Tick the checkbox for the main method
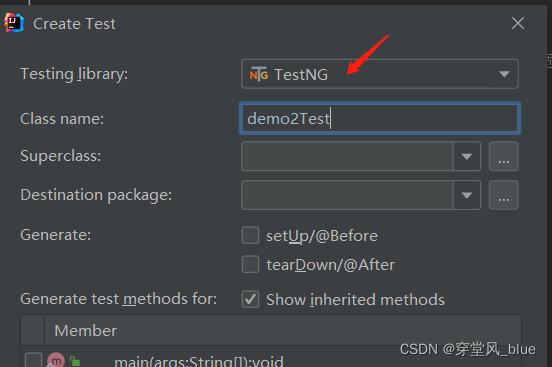 (x=33, y=360)
